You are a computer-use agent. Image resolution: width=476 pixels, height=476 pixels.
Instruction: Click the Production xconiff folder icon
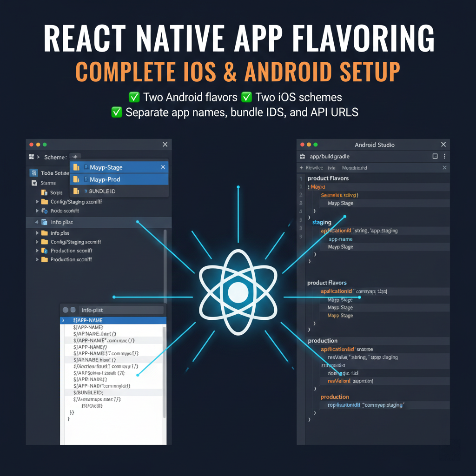click(45, 259)
